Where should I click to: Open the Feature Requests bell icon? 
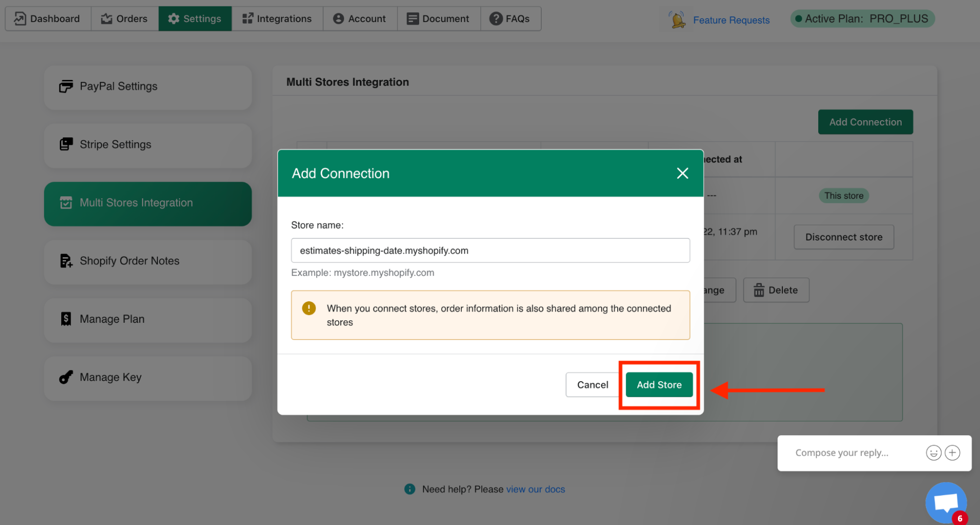tap(677, 20)
